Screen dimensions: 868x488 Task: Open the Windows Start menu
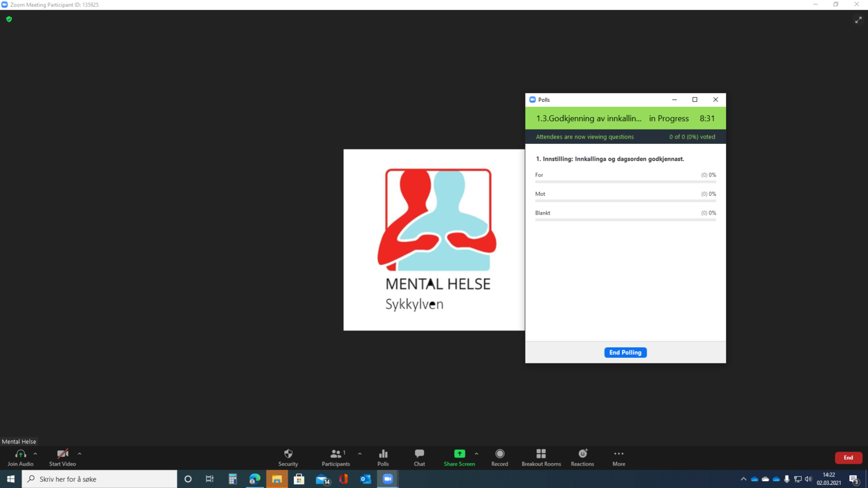point(11,479)
